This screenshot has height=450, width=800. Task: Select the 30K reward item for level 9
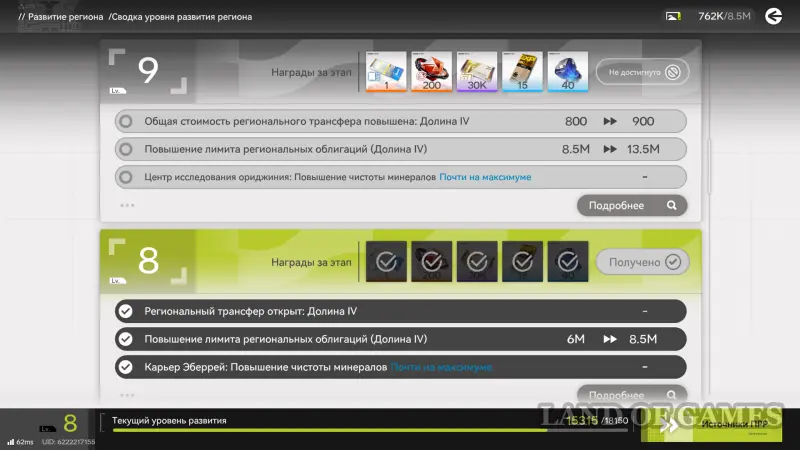point(476,72)
